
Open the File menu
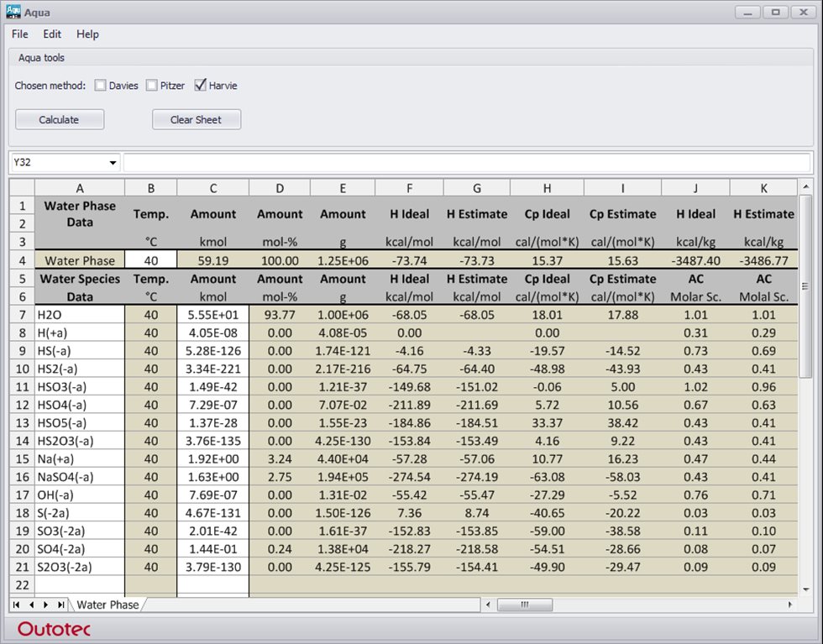(20, 34)
